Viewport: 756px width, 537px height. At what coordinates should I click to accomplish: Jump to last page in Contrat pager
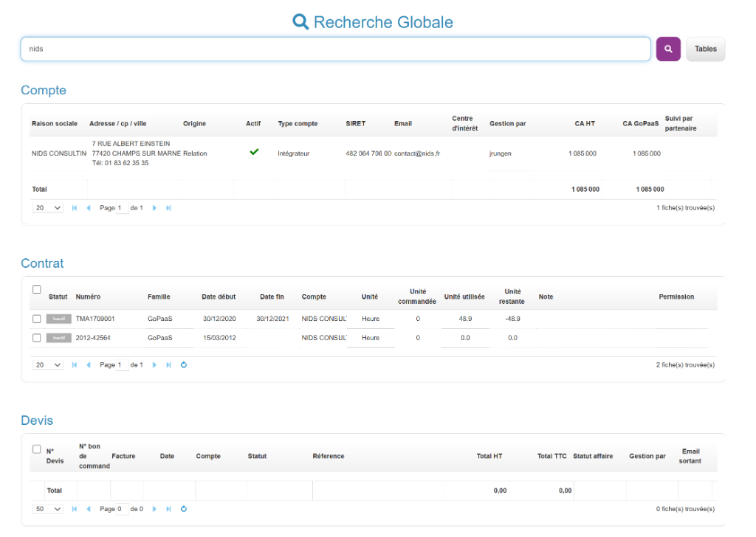[169, 365]
